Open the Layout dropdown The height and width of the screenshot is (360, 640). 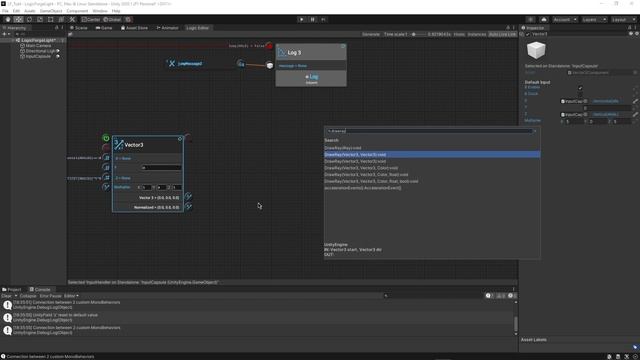point(623,20)
